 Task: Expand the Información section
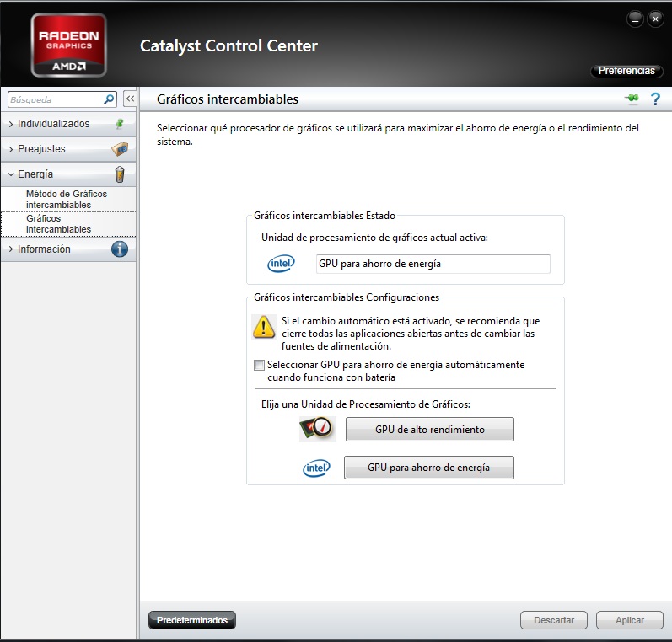click(x=68, y=249)
